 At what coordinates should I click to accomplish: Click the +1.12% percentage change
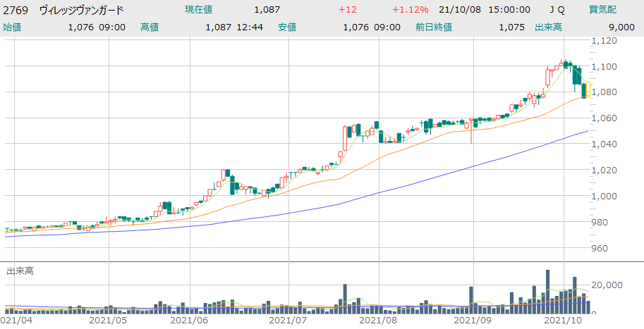tap(408, 10)
